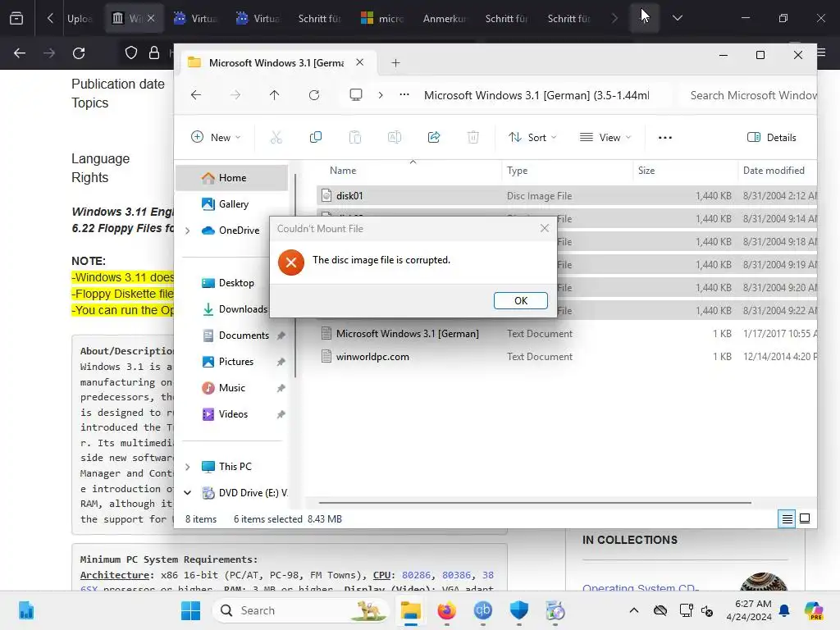The width and height of the screenshot is (840, 630).
Task: Click the Copy icon in Explorer toolbar
Action: (x=316, y=137)
